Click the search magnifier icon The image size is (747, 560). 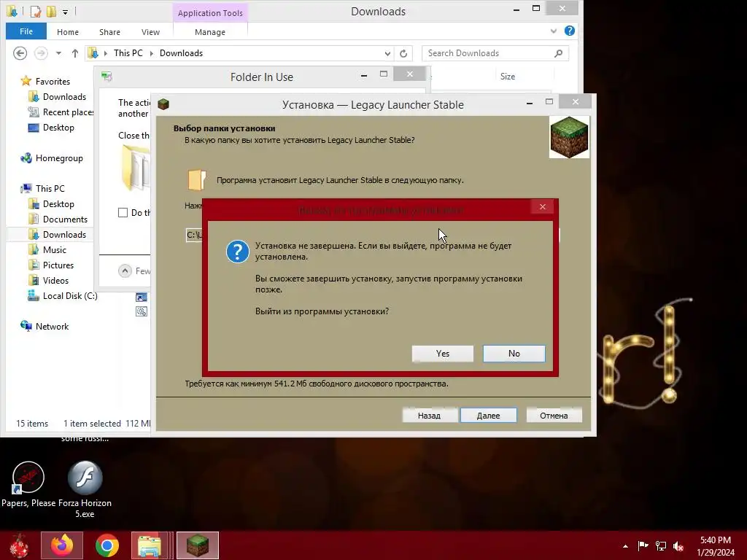point(558,53)
